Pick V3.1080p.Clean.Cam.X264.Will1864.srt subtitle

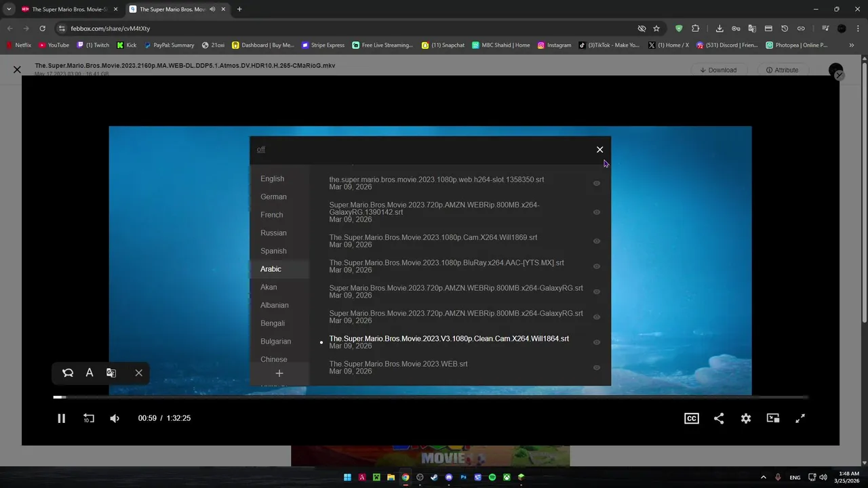(x=449, y=342)
